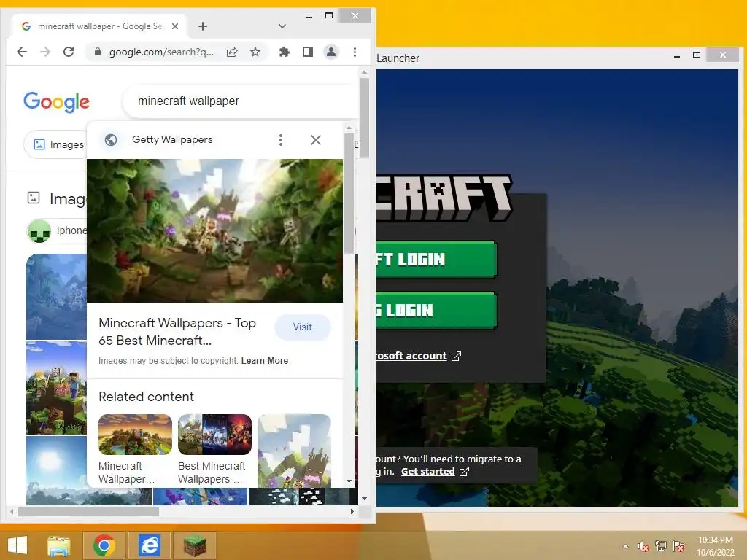Viewport: 747px width, 560px height.
Task: Click the Images section icon
Action: coord(34,198)
